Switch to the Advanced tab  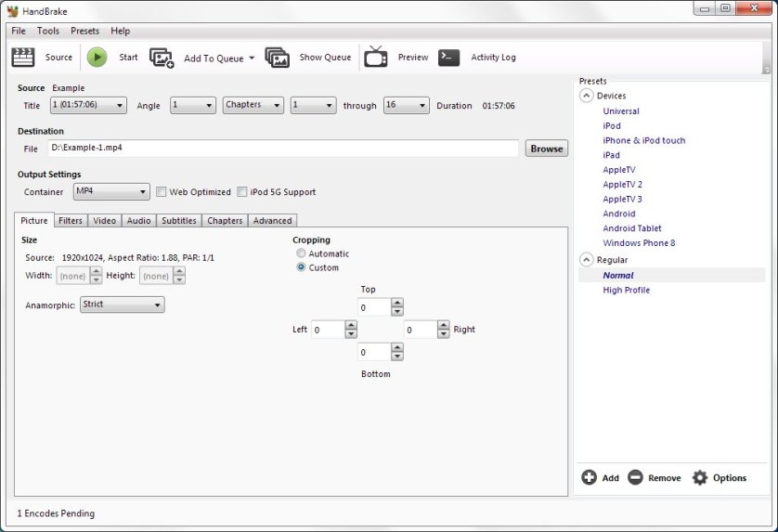point(272,220)
